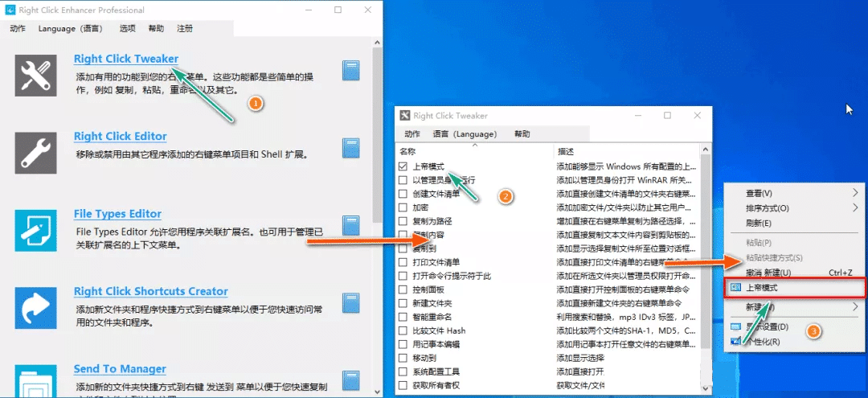Enable the 创建文件清单 checkbox
The image size is (868, 398).
(x=403, y=194)
